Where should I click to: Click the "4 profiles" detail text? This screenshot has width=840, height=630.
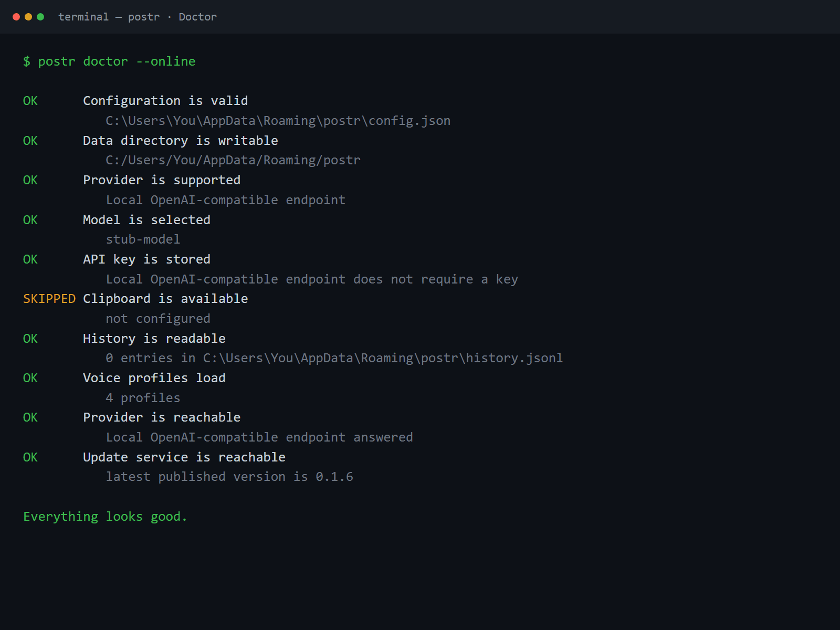click(x=143, y=398)
